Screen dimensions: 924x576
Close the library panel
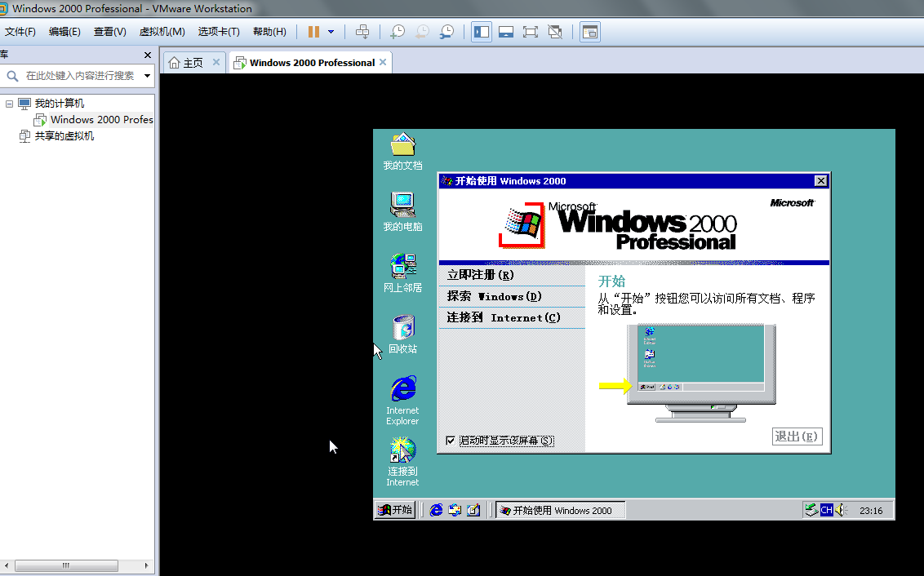[x=147, y=55]
